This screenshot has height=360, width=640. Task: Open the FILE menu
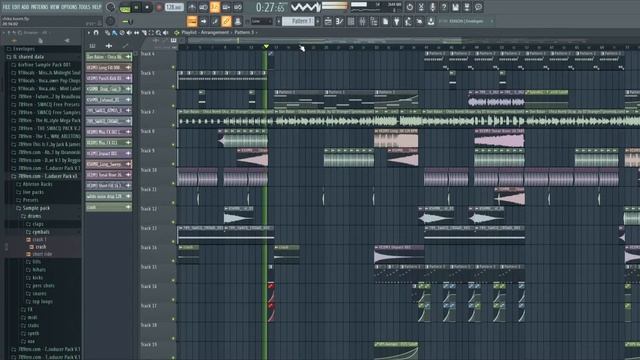tap(7, 7)
